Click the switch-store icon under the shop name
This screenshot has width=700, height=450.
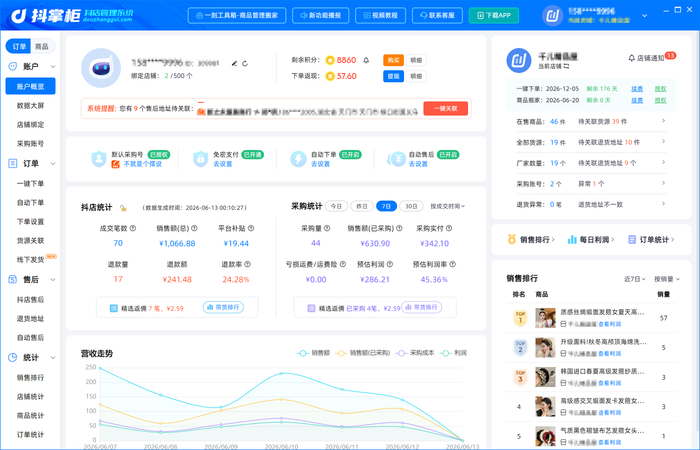click(566, 66)
